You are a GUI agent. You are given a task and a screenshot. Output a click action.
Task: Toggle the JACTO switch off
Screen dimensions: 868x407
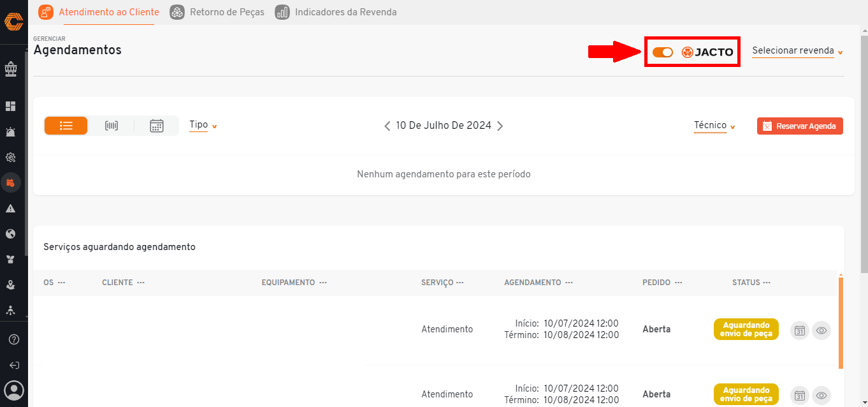[x=663, y=52]
